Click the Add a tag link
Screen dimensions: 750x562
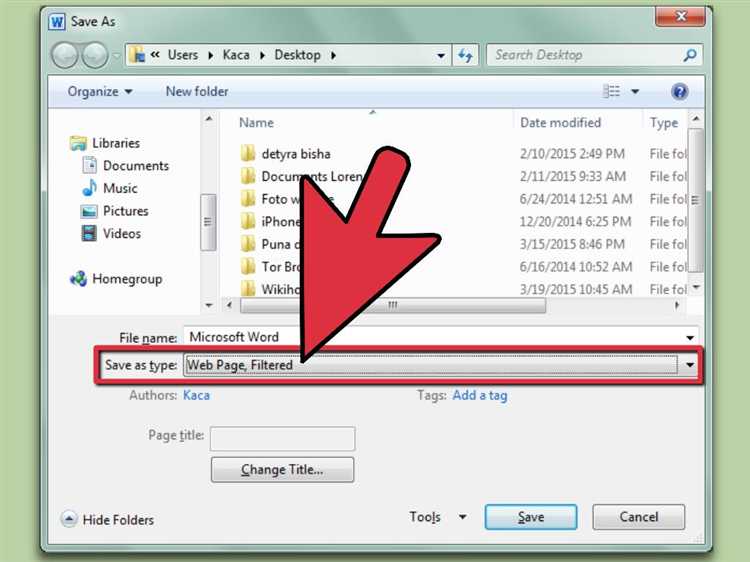coord(480,395)
